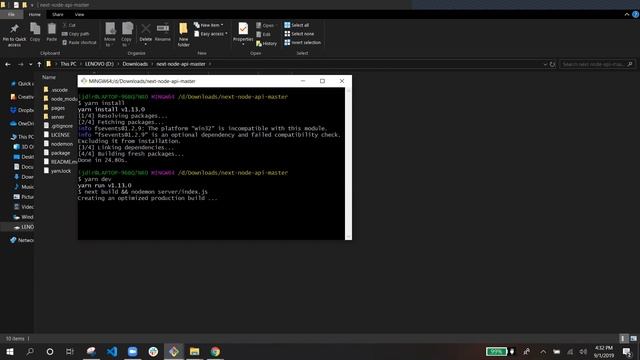Screen dimensions: 640x360
Task: Click Cut in the Clipboard group
Action: [69, 25]
